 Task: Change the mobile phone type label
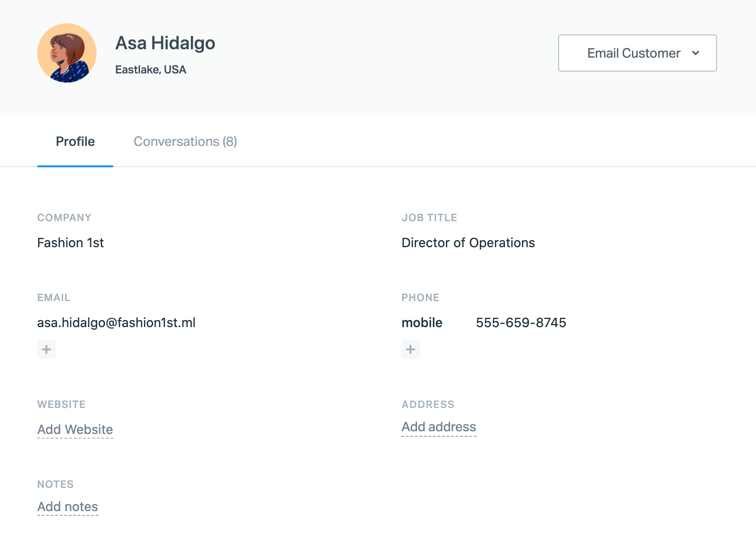[x=422, y=323]
